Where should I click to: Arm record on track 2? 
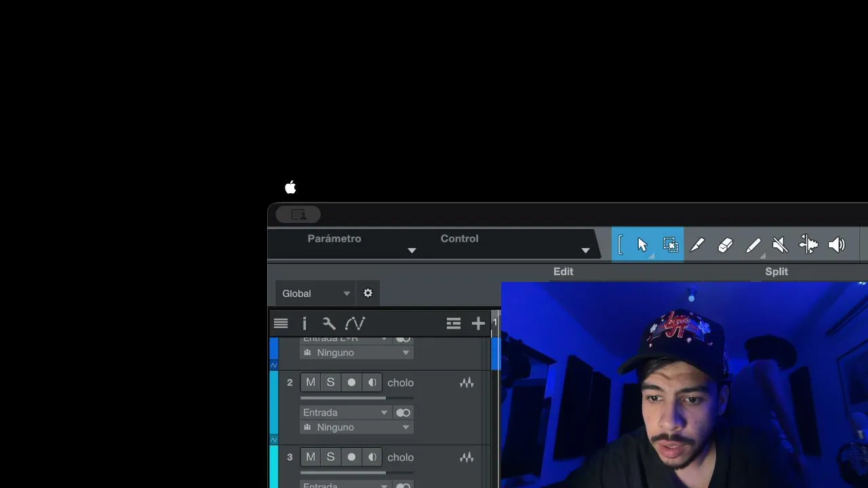[351, 382]
